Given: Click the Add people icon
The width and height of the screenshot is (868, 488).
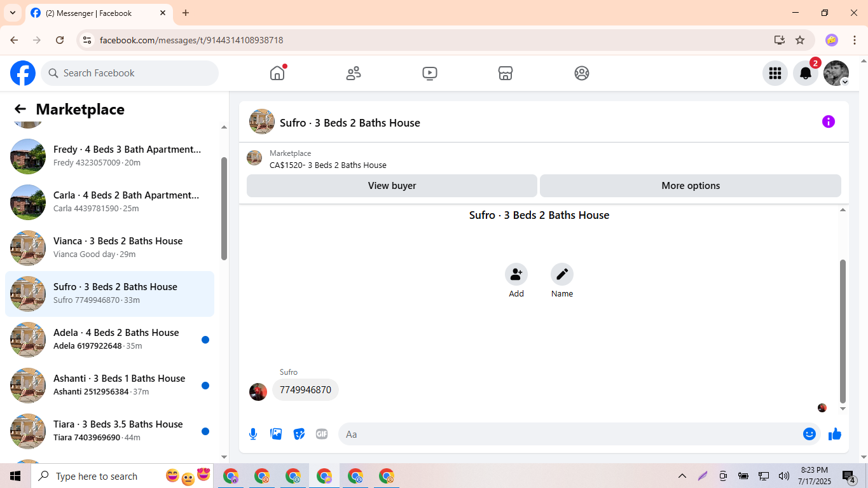Looking at the screenshot, I should (x=516, y=274).
